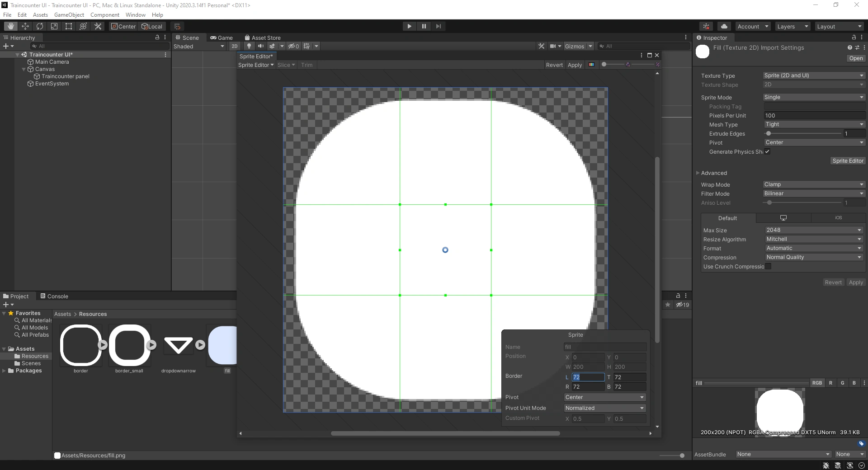Toggle scene lighting bulb icon
Image resolution: width=868 pixels, height=470 pixels.
(249, 46)
